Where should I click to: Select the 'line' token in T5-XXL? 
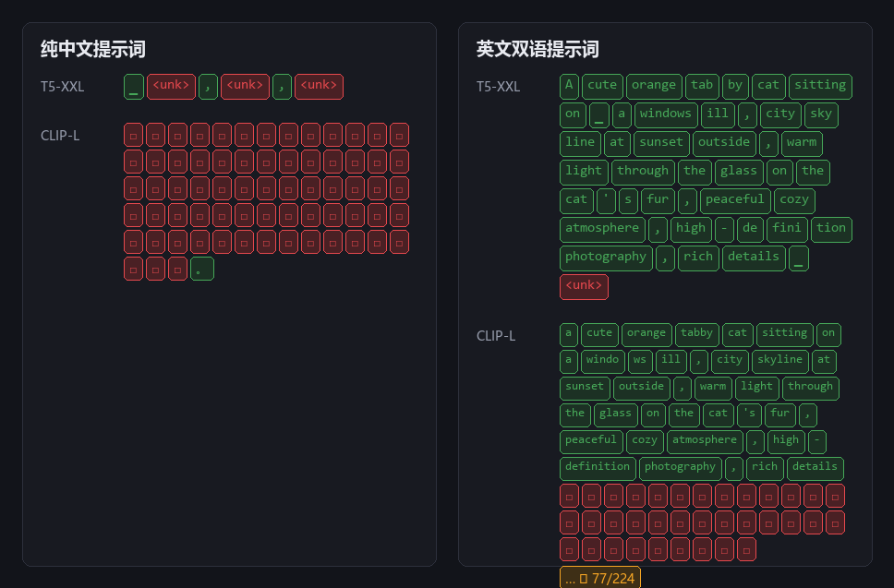click(x=580, y=144)
